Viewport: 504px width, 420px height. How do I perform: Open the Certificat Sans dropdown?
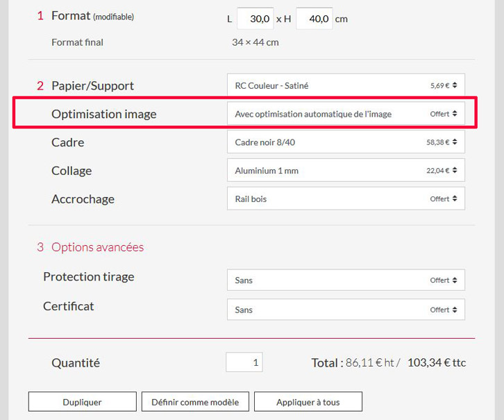pos(345,310)
